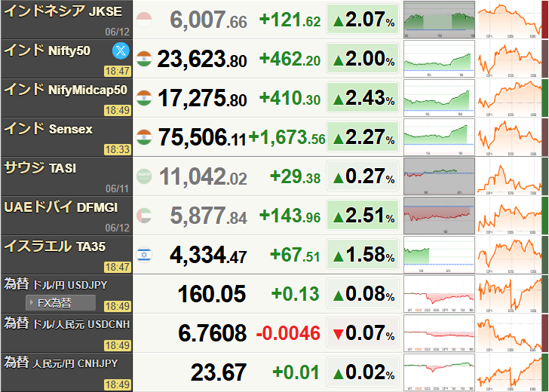Open Sensex orange long-term trend chart
549x392 pixels.
[x=510, y=137]
